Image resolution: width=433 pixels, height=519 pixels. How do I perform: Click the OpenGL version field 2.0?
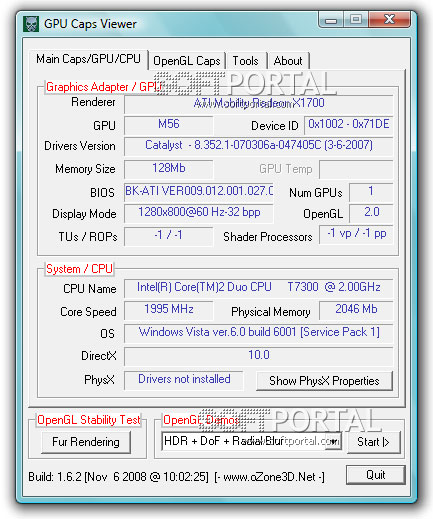pos(371,213)
